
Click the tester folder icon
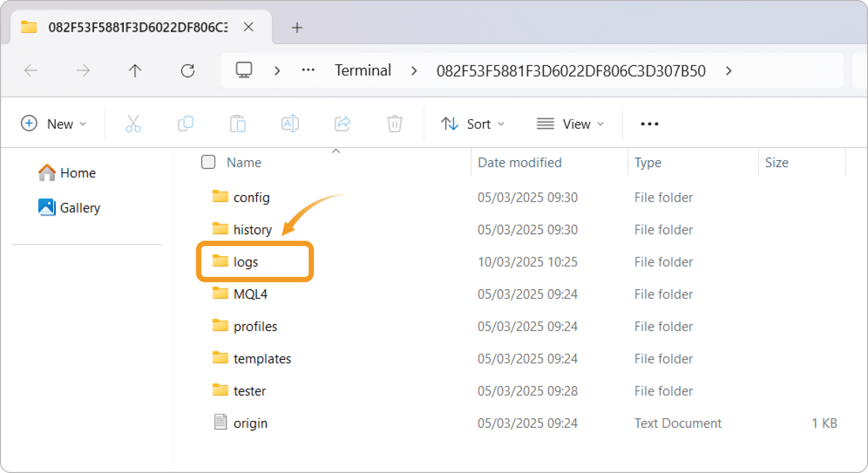[x=220, y=390]
